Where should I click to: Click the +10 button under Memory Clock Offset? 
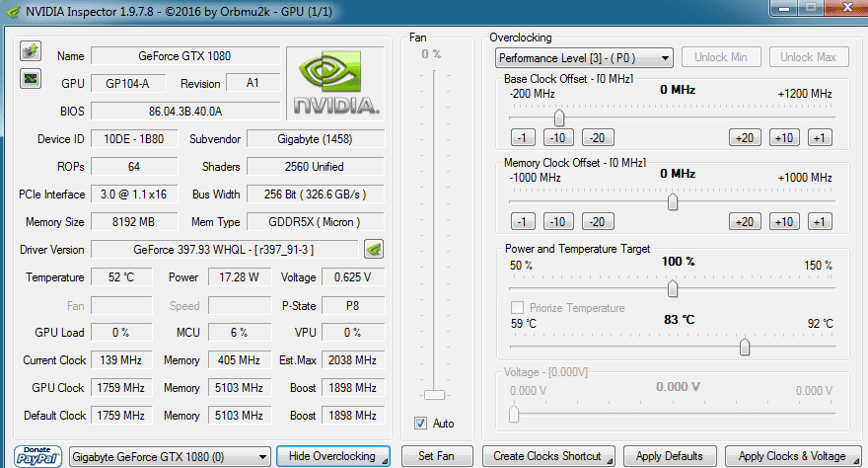point(784,222)
